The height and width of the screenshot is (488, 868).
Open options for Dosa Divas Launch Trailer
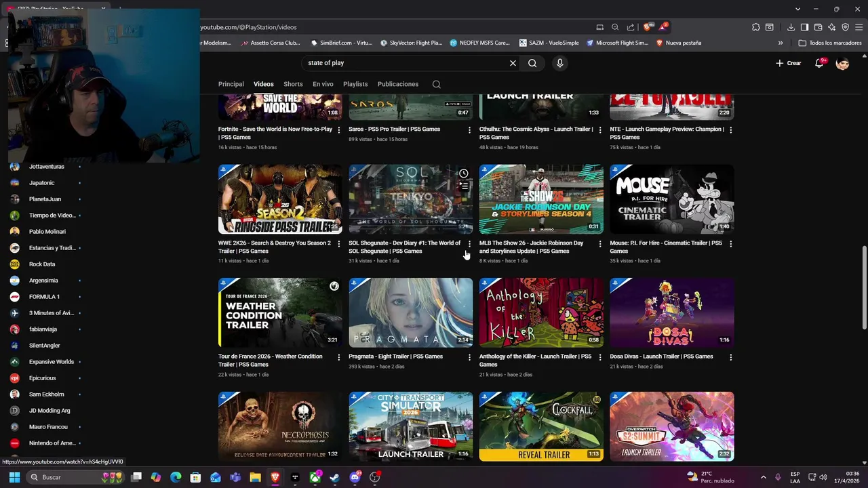point(730,357)
